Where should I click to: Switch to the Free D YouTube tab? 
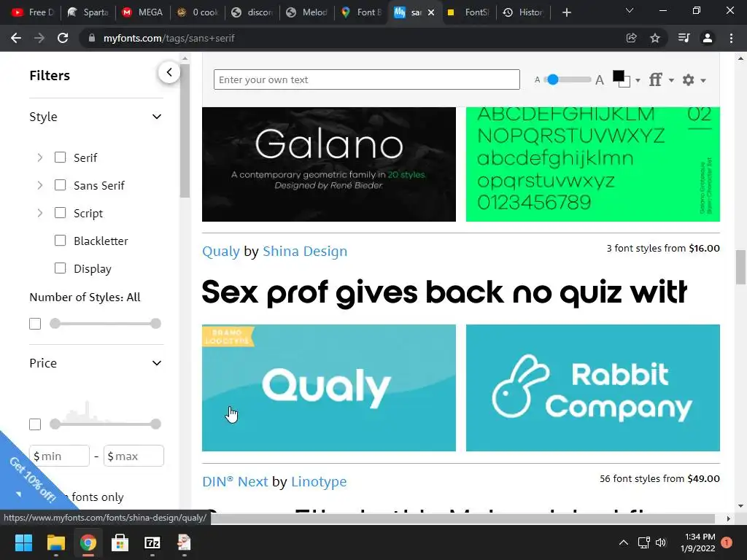tap(32, 12)
